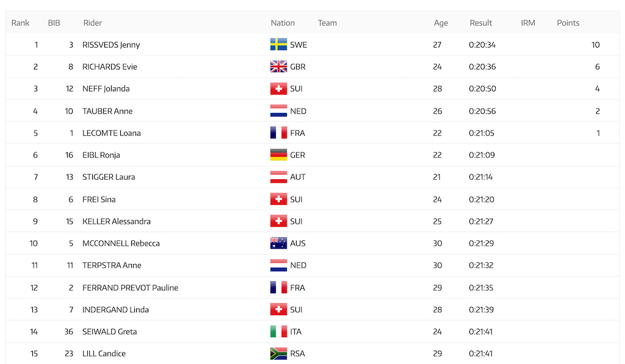The height and width of the screenshot is (364, 625).
Task: Open rider RISSVEDS Jenny
Action: click(x=111, y=45)
